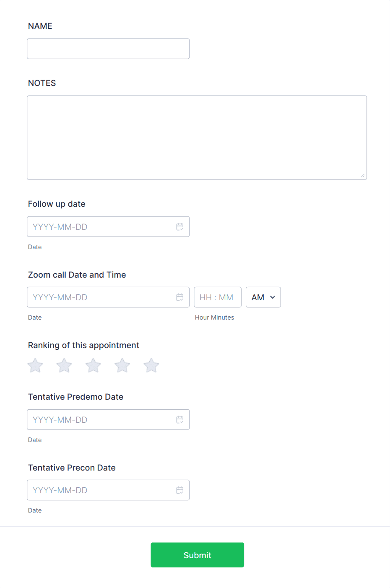Click the Hour Minutes label
Screen dimensions: 390x588
(x=214, y=317)
